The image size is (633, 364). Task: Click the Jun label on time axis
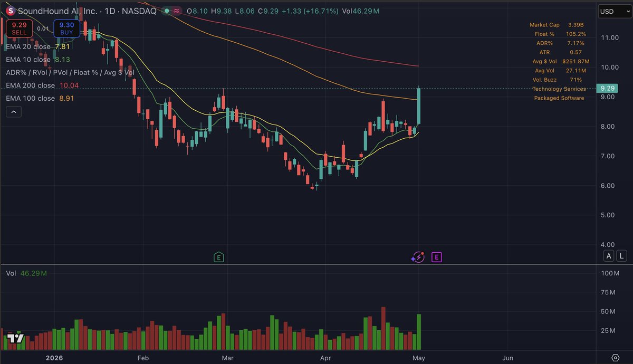point(508,358)
